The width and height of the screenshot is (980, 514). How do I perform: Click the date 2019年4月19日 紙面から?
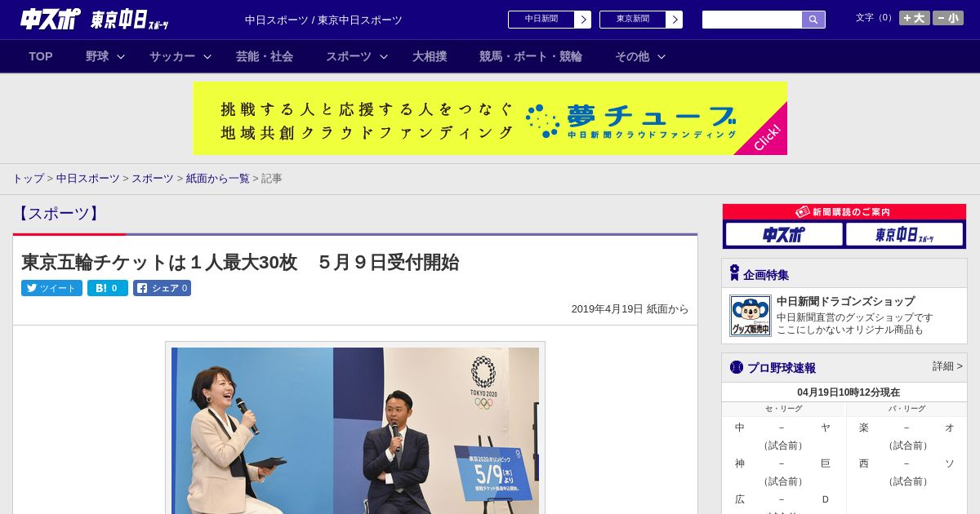click(x=630, y=309)
